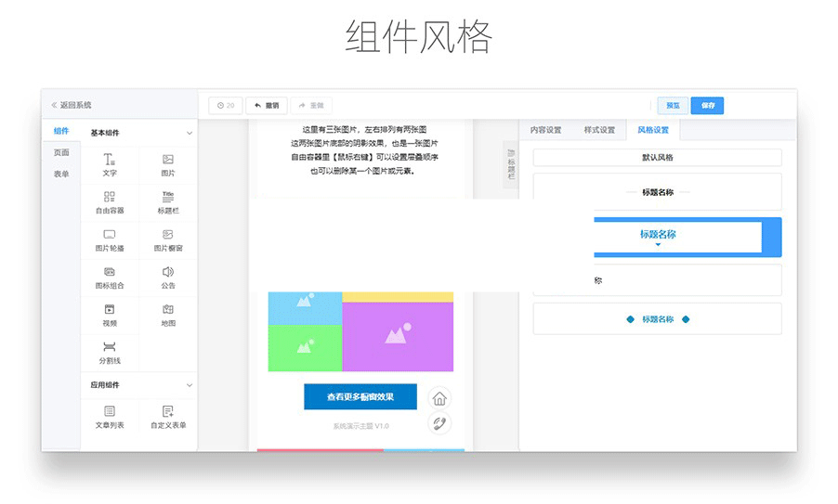Choose the 默认风格 default style option
838x504 pixels.
pos(657,158)
